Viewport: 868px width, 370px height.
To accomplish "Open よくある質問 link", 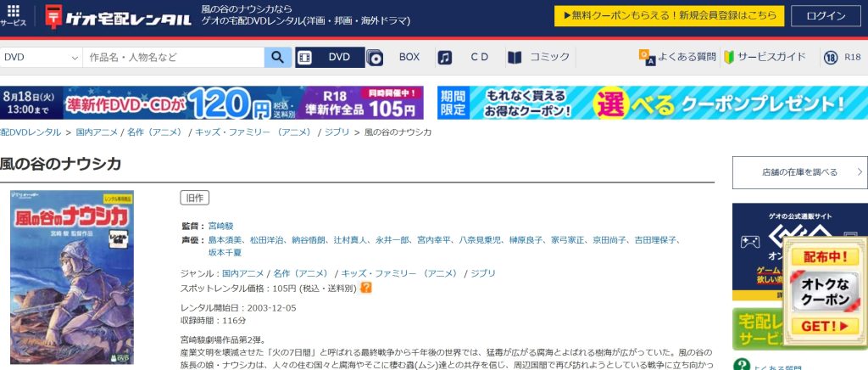I will (x=687, y=57).
